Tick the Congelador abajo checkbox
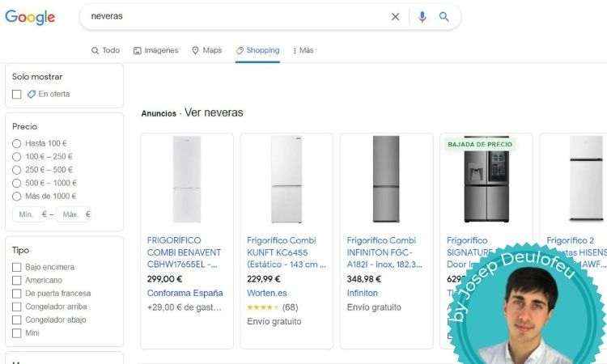Screen dimensions: 607x364 (x=17, y=320)
